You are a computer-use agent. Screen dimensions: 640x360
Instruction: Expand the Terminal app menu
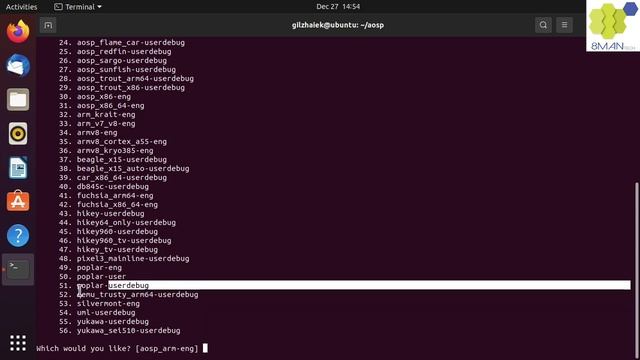(x=78, y=7)
